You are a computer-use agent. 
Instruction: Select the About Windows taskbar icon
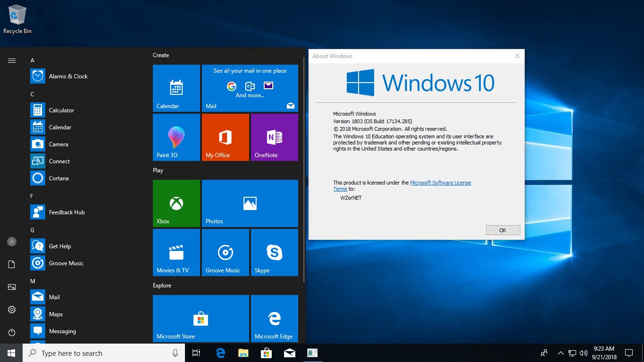click(x=312, y=353)
